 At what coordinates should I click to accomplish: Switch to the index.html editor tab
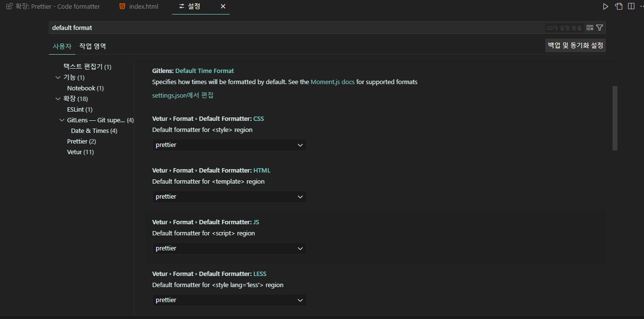[x=143, y=6]
